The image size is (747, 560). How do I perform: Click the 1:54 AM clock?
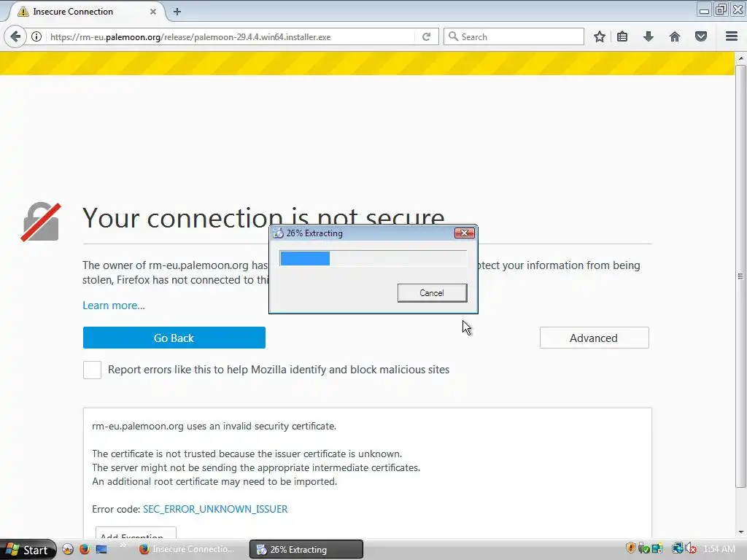pos(719,549)
